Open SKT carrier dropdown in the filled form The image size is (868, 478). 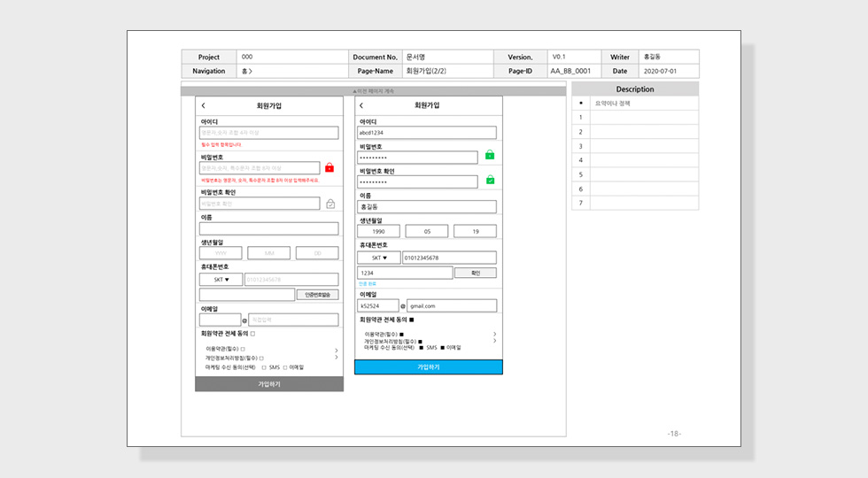(379, 258)
